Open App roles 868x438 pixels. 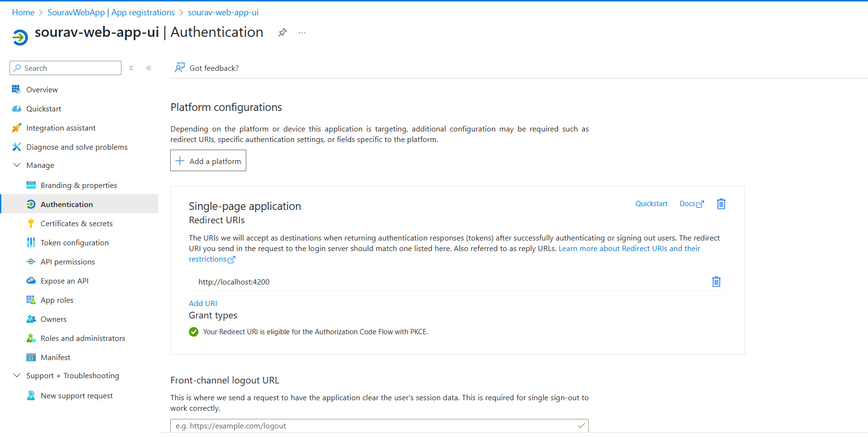coord(57,300)
